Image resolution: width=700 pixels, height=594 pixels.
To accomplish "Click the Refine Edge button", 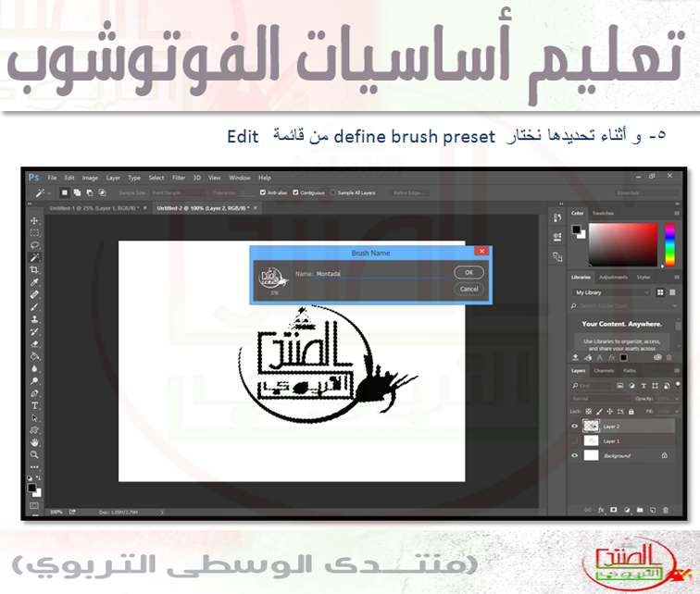I will coord(409,192).
